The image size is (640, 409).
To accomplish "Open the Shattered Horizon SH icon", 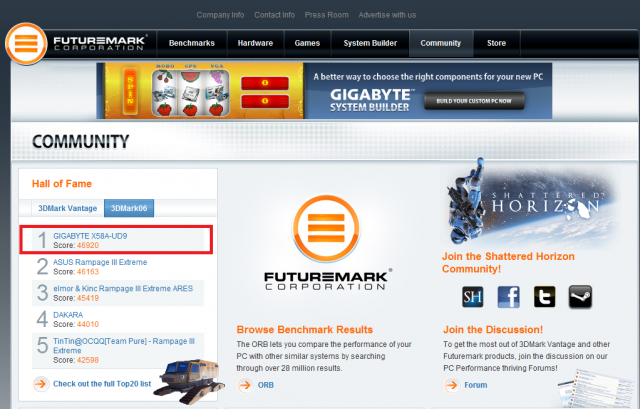I will [x=473, y=297].
